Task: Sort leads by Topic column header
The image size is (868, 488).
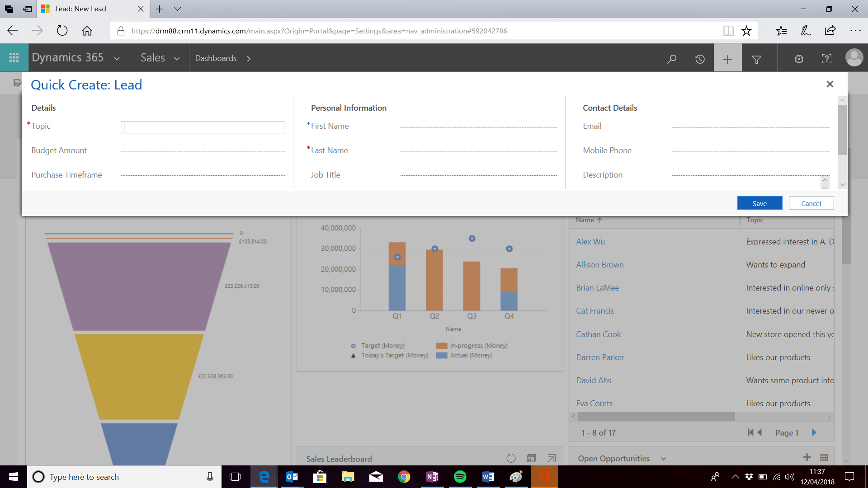Action: (755, 220)
